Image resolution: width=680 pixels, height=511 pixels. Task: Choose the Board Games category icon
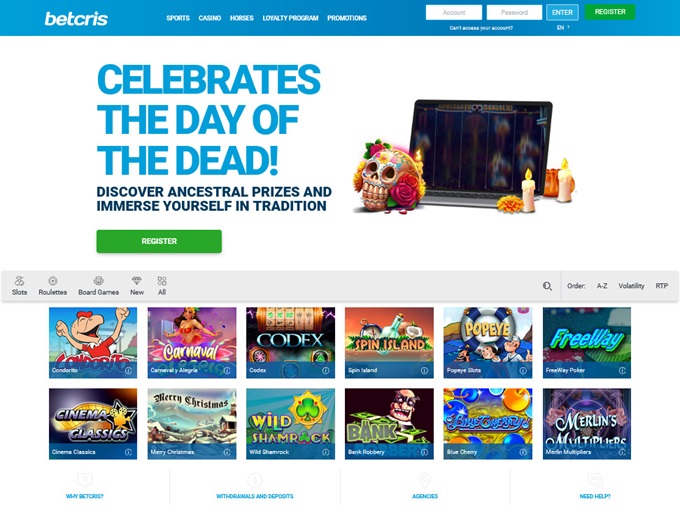tap(98, 281)
